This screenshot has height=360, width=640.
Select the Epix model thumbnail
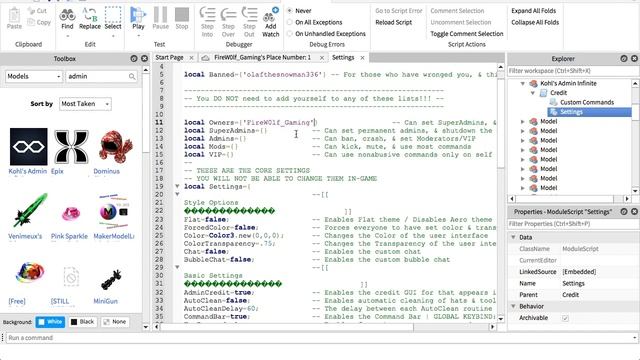pos(71,147)
